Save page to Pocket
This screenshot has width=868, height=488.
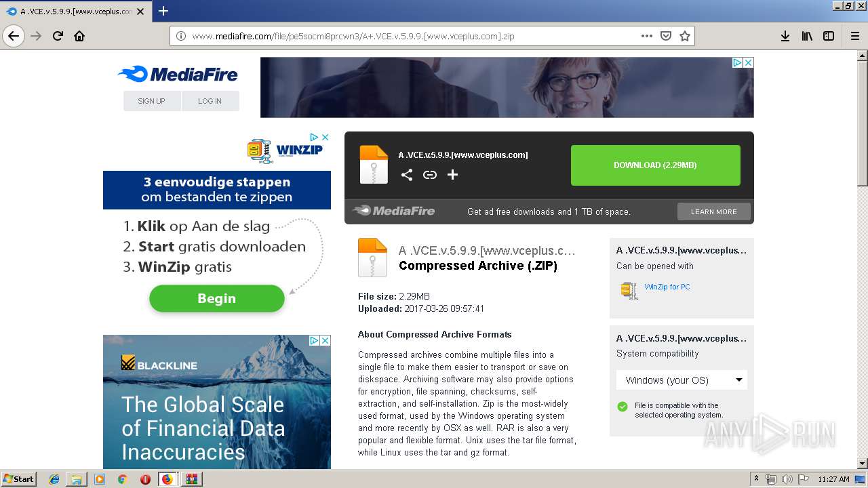[666, 36]
